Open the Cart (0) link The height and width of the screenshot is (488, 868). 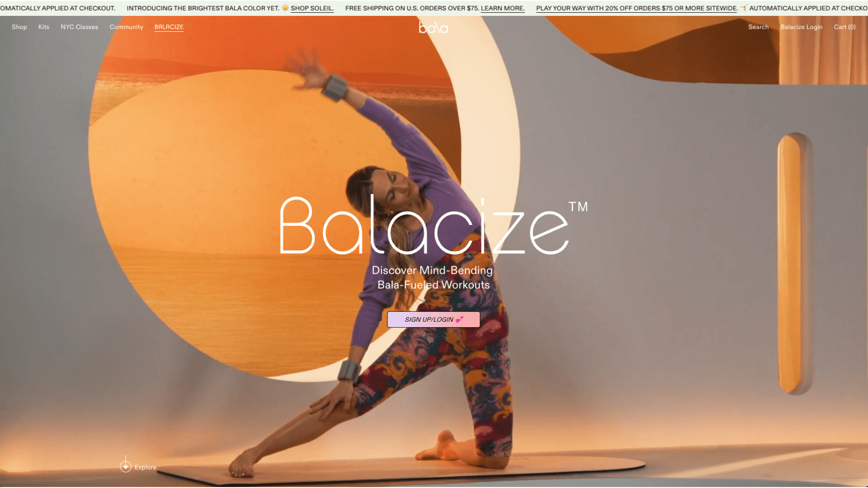(x=844, y=27)
